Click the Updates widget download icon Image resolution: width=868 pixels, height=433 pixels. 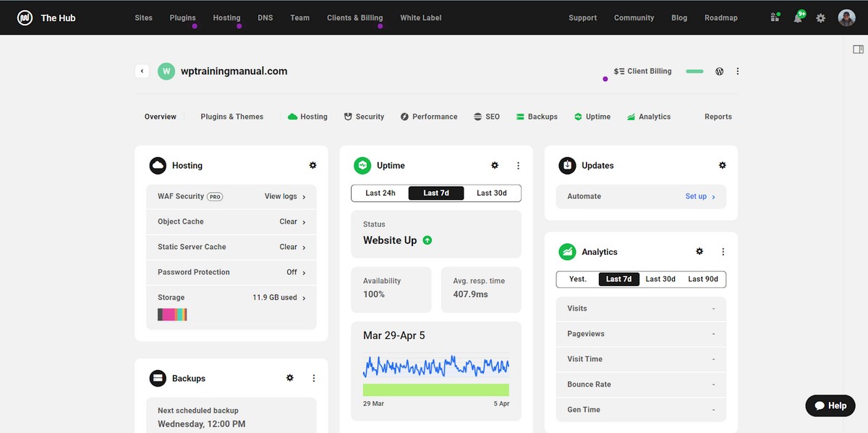[567, 166]
